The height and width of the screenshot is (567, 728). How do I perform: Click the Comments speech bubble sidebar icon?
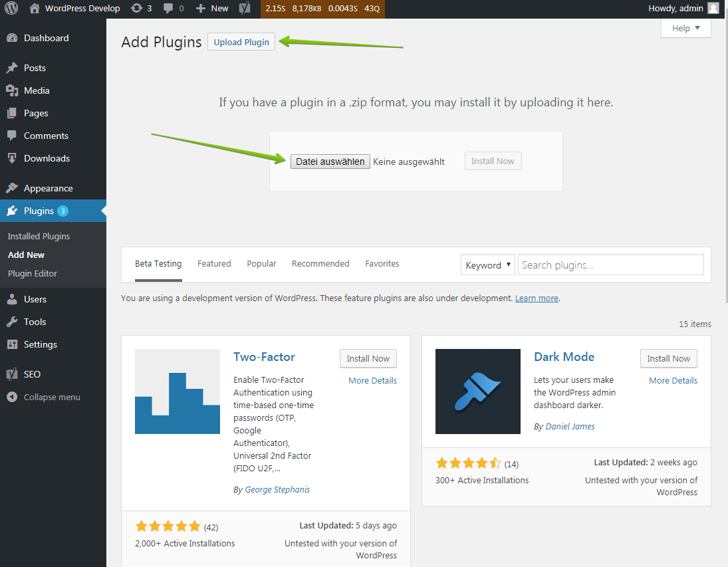pos(12,136)
